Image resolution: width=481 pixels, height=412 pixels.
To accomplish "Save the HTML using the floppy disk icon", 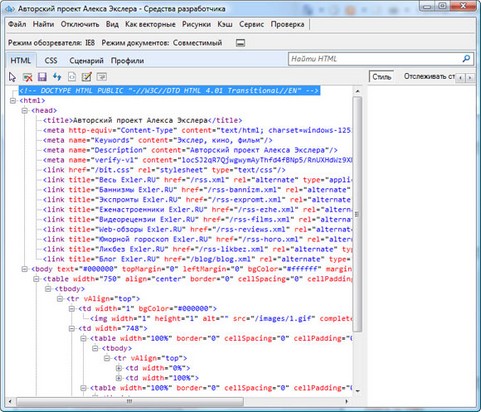I will [42, 77].
